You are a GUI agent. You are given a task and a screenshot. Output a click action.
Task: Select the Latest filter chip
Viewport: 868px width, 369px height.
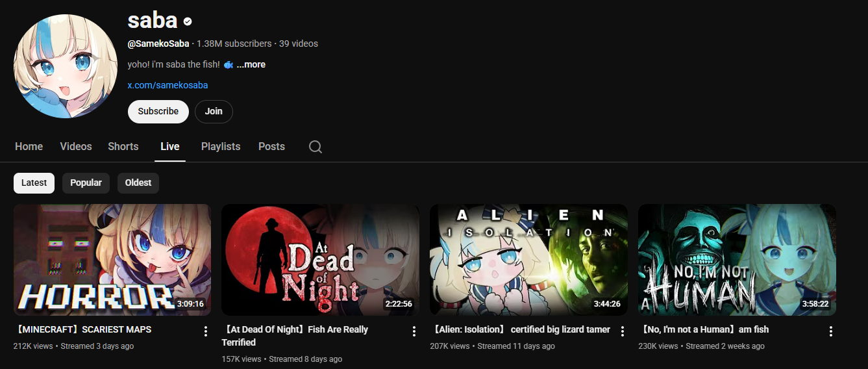[34, 183]
